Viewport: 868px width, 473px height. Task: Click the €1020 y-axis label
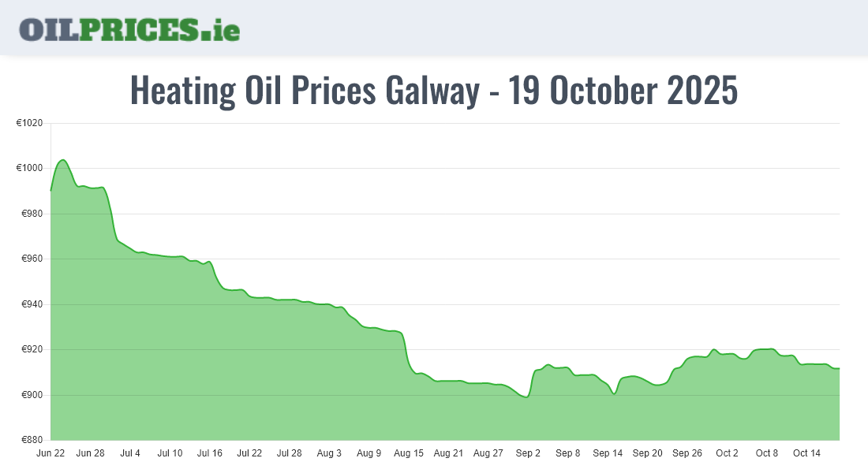(x=29, y=123)
